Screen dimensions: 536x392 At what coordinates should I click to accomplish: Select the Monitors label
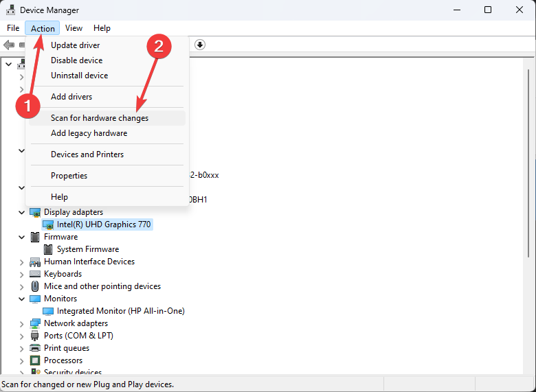pyautogui.click(x=60, y=299)
